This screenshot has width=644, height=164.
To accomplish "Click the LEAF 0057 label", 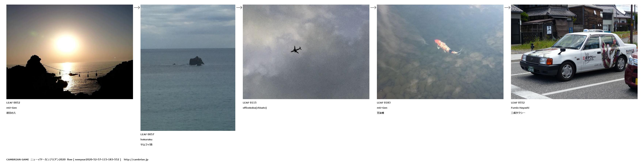I will pos(147,134).
